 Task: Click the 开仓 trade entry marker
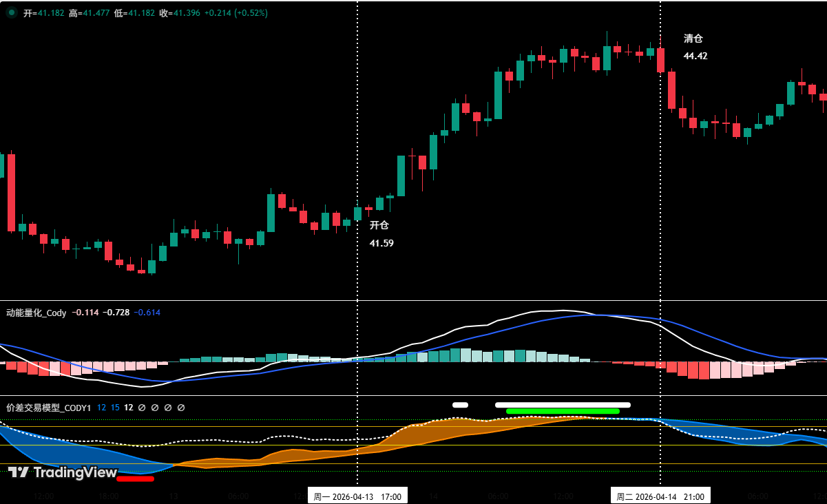379,225
